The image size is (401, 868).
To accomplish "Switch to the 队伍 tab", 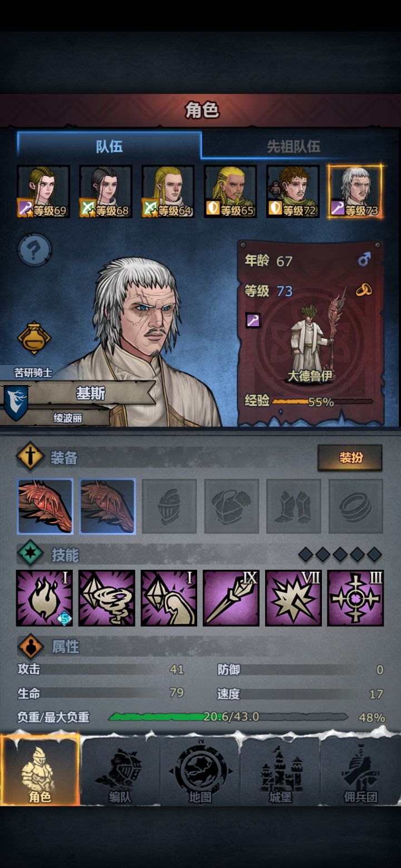I will (109, 146).
